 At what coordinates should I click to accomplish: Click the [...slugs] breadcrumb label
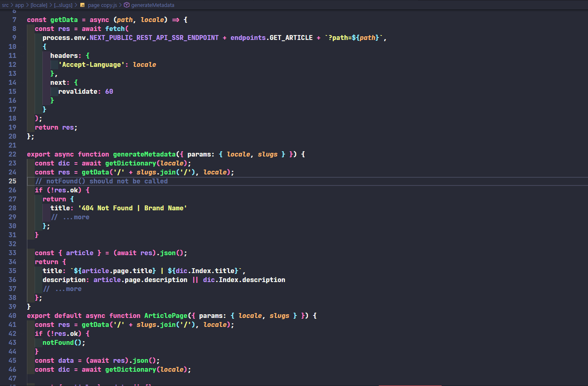63,5
